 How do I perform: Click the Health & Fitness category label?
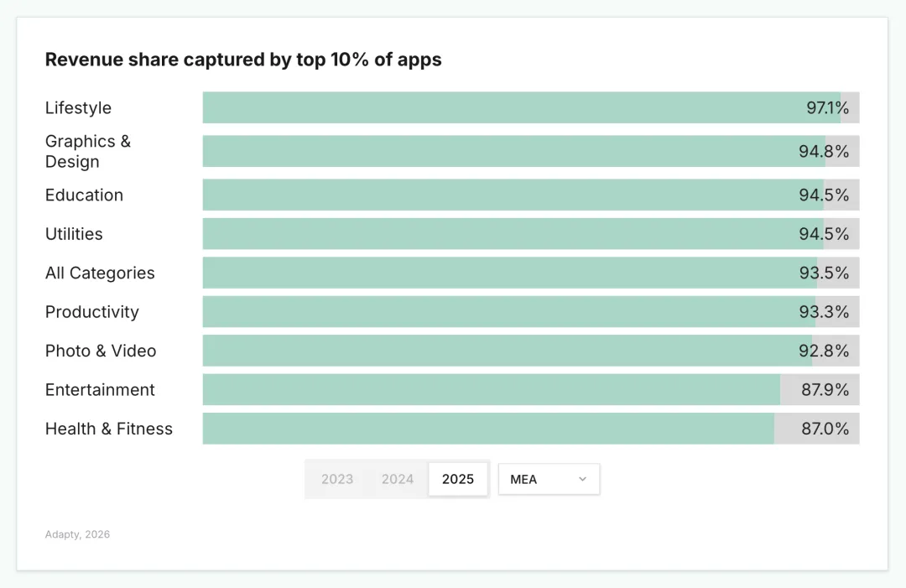(109, 429)
